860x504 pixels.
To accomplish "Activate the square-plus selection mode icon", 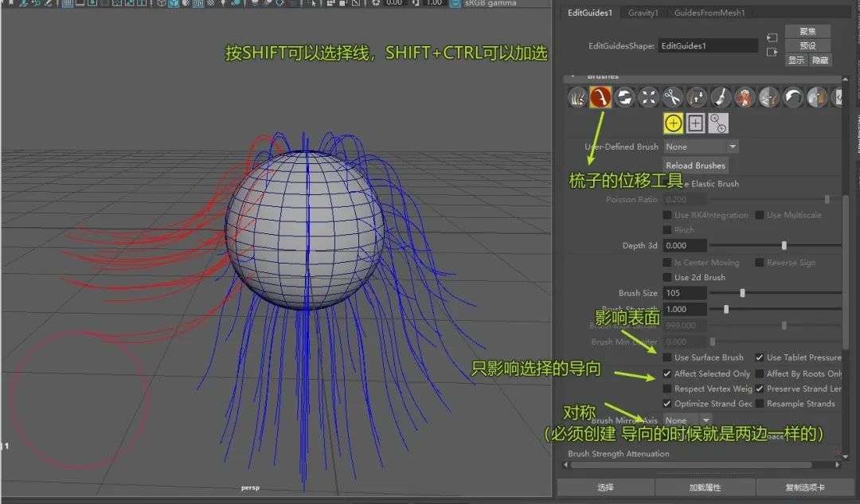I will coord(696,123).
